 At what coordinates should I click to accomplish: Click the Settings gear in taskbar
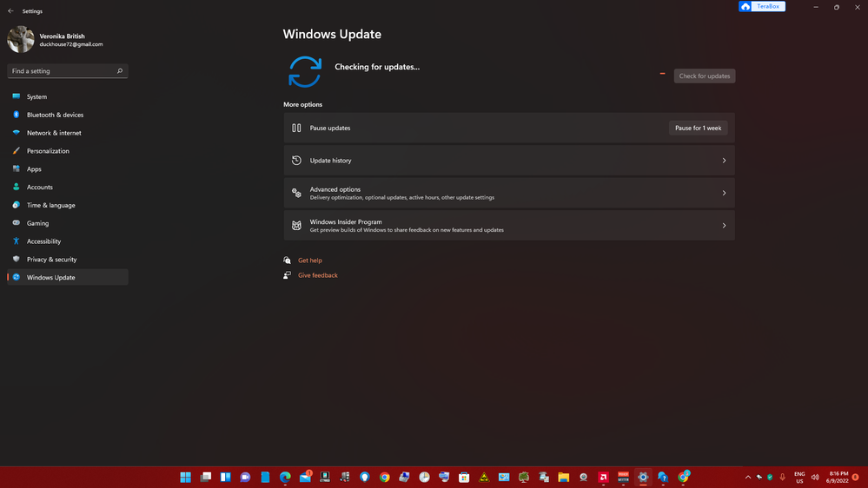tap(643, 477)
